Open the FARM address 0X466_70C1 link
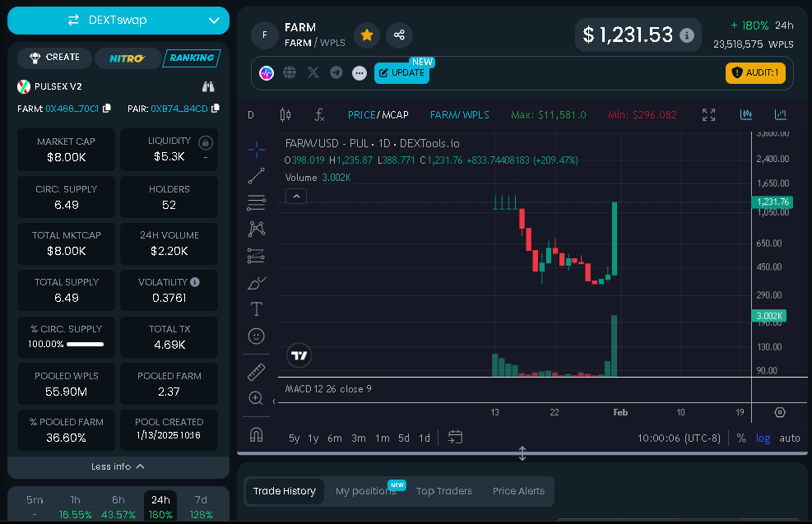Screen dimensions: 812x524 (72, 109)
